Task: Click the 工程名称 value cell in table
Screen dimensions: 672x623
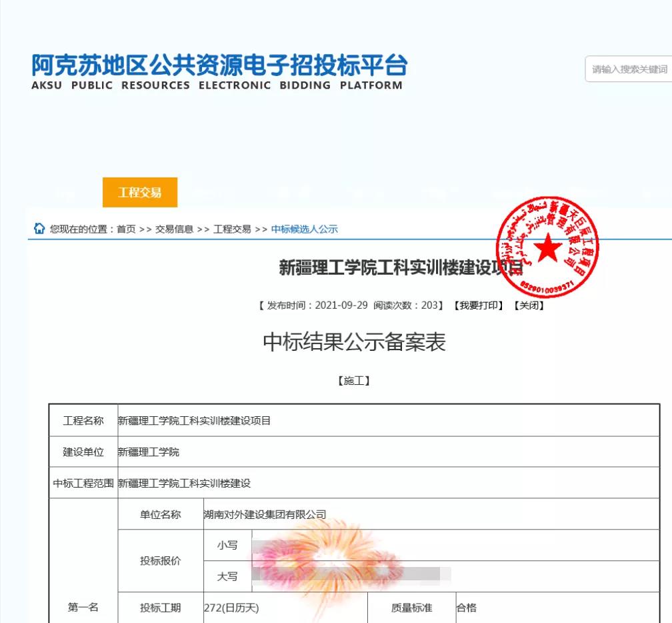Action: click(x=195, y=421)
